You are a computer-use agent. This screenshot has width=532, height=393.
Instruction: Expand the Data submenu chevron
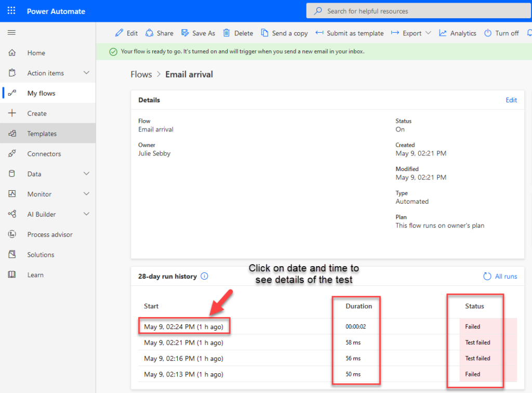point(87,174)
